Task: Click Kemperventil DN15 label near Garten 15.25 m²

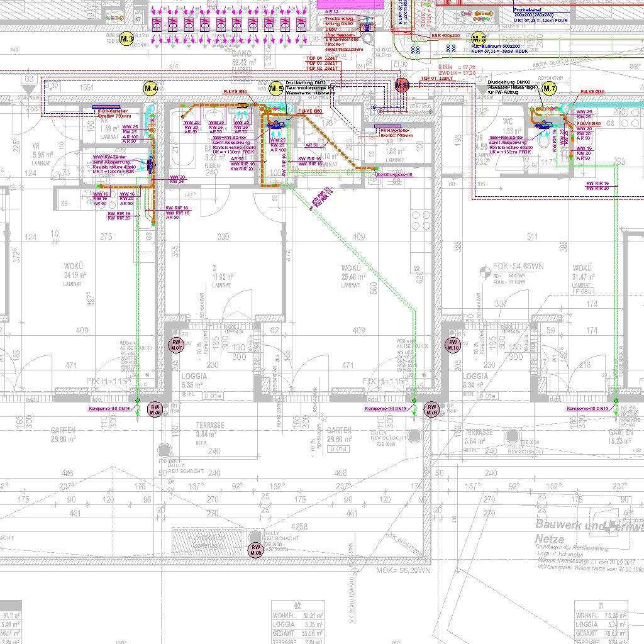Action: [x=587, y=409]
